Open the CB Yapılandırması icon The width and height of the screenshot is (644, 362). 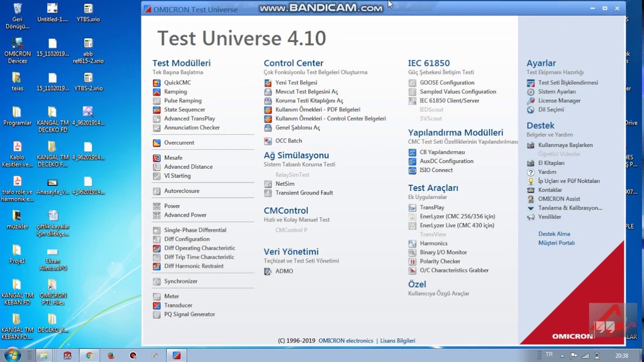[x=412, y=152]
